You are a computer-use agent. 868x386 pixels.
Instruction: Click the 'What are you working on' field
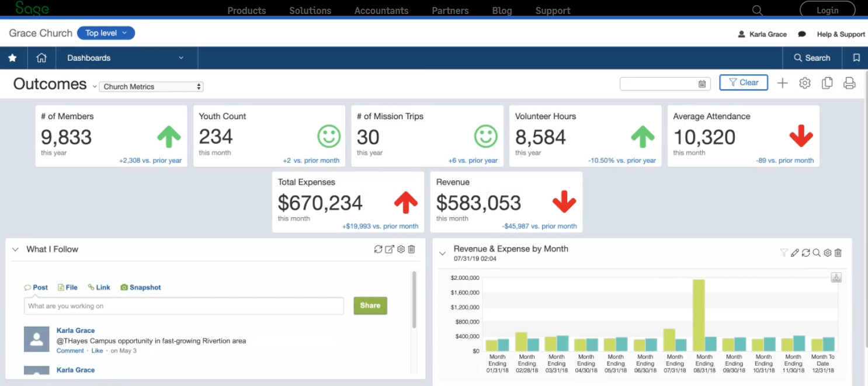point(183,306)
